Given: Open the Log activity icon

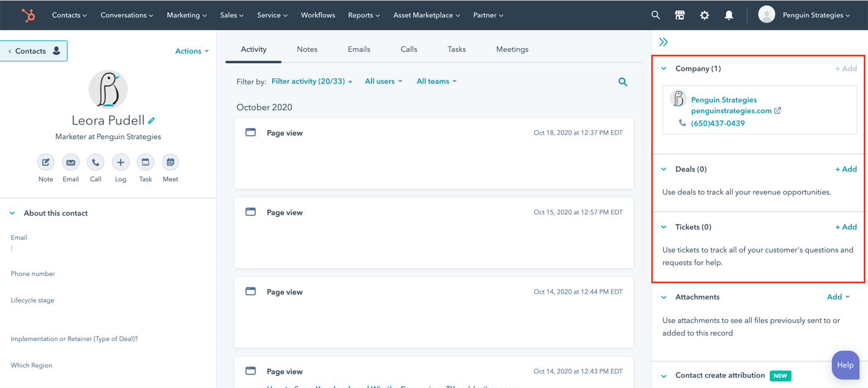Looking at the screenshot, I should pyautogui.click(x=120, y=163).
